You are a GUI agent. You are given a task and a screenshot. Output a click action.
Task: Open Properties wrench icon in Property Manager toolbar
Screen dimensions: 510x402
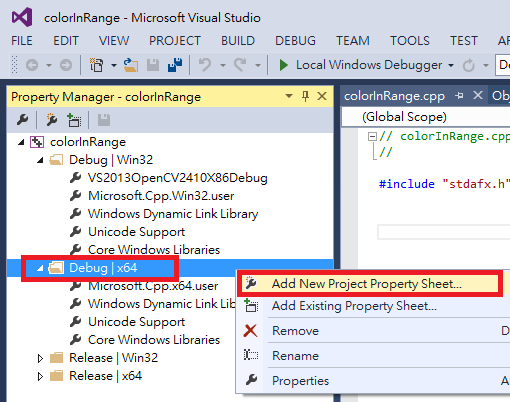(23, 120)
